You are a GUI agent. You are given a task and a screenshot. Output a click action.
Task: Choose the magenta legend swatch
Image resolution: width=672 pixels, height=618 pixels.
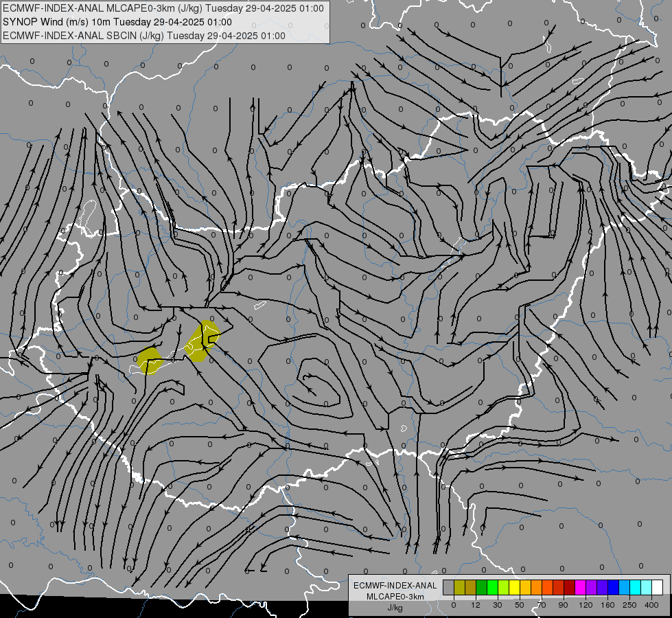[580, 587]
